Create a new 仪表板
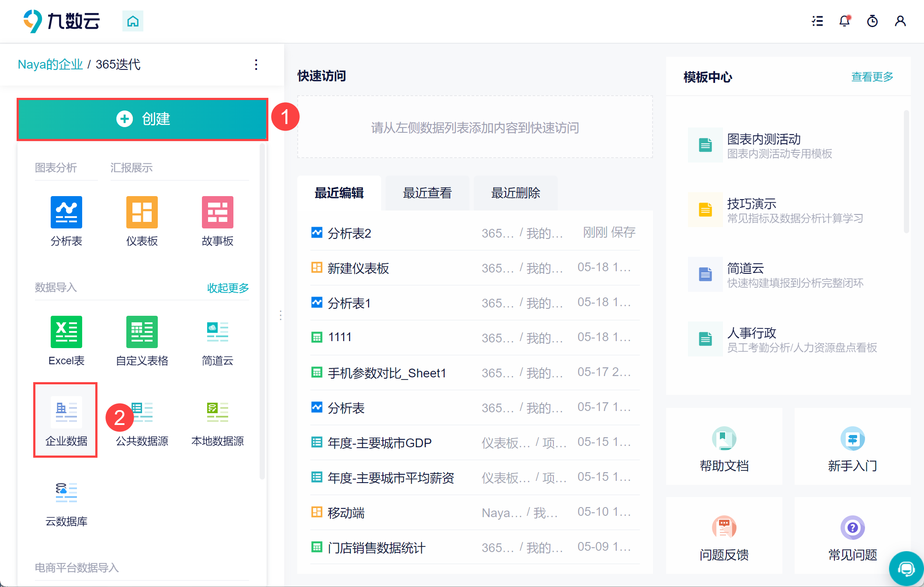 click(x=142, y=221)
